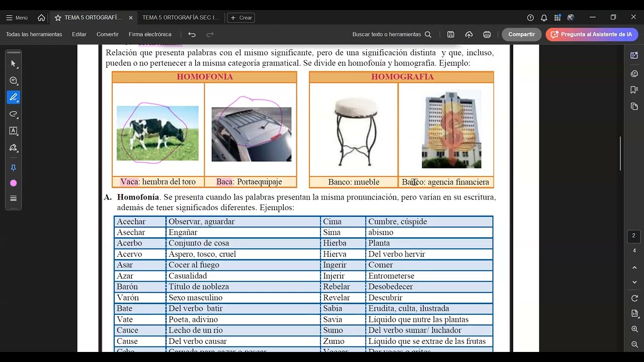This screenshot has height=362, width=644.
Task: Open the page display document icon
Action: pyautogui.click(x=634, y=313)
